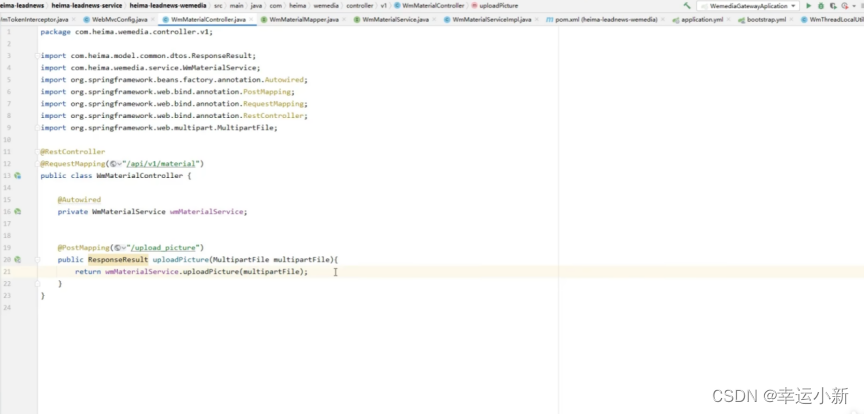Click the WmMaterialController class name on line 13
This screenshot has width=864, height=414.
pyautogui.click(x=139, y=176)
